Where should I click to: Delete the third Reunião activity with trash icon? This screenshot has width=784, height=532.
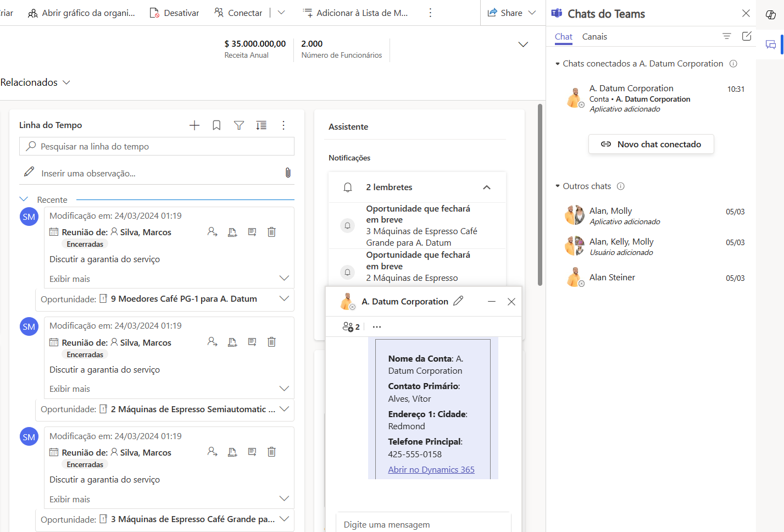(x=271, y=452)
